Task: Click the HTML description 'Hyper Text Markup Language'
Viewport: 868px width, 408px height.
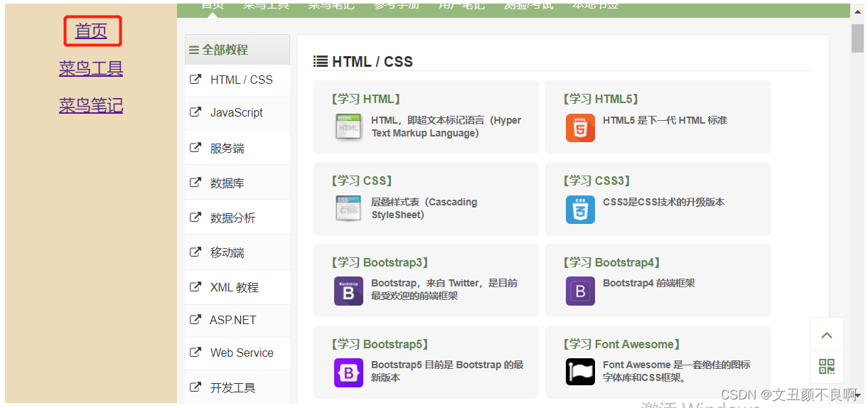Action: [446, 127]
